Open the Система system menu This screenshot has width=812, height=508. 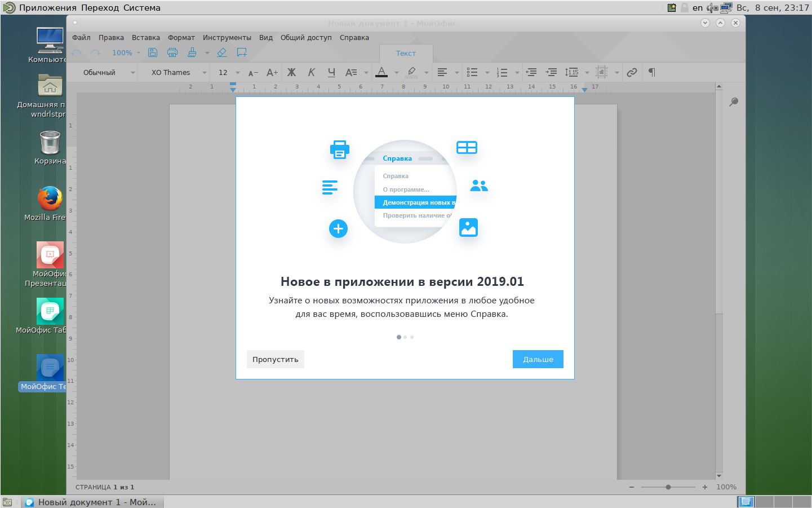click(141, 8)
